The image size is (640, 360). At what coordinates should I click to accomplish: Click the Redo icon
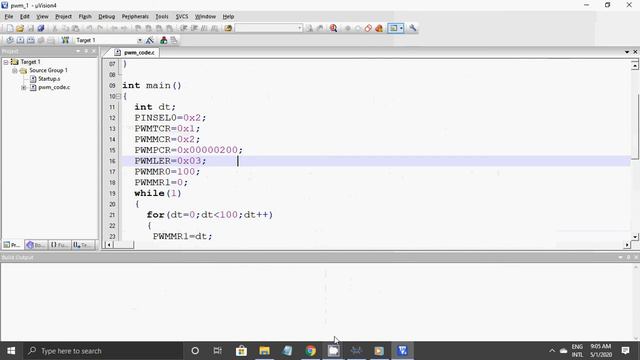(x=100, y=28)
